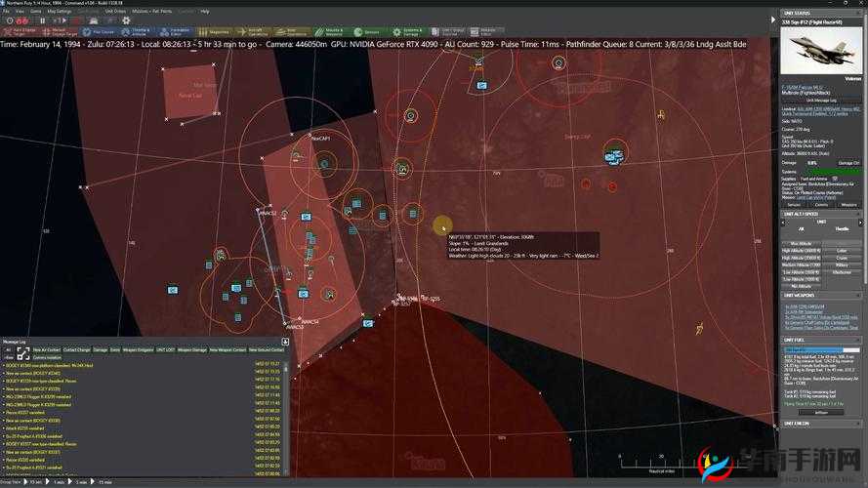Toggle the Weapon Damage message filter

(x=192, y=349)
